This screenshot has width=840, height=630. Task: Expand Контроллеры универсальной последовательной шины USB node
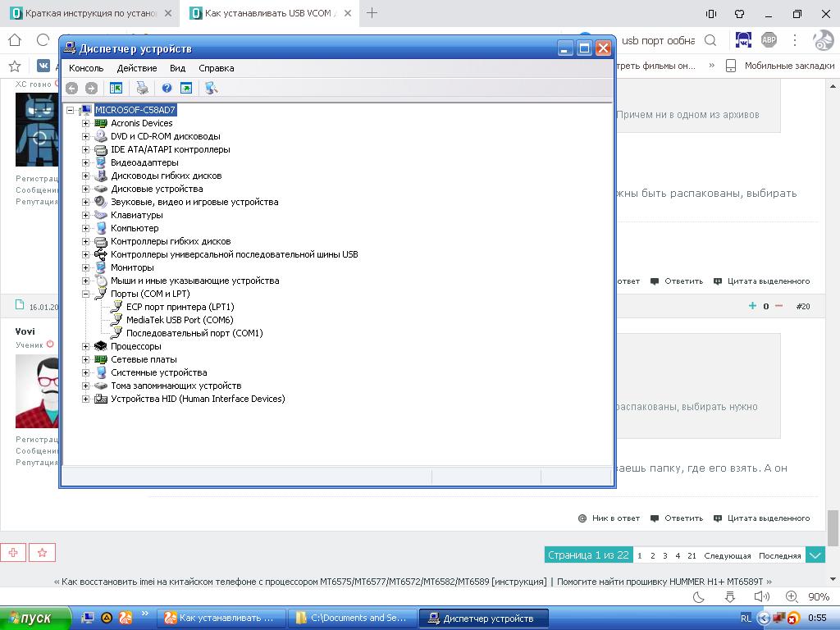85,254
